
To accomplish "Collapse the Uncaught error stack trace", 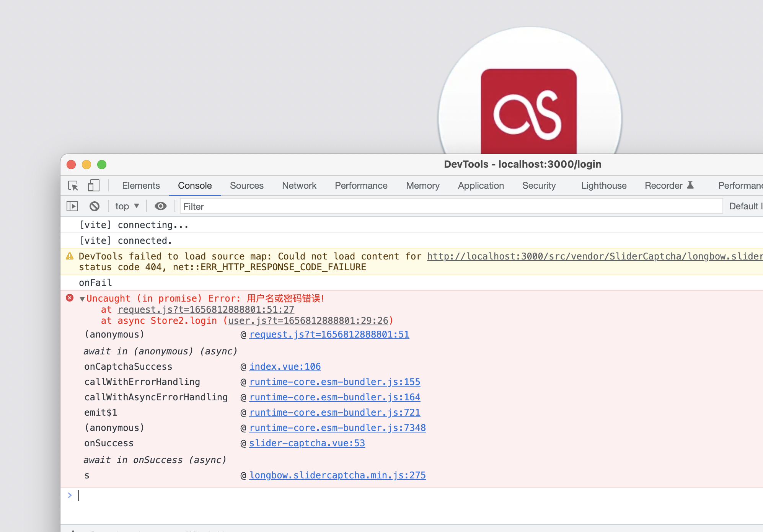I will pyautogui.click(x=82, y=299).
